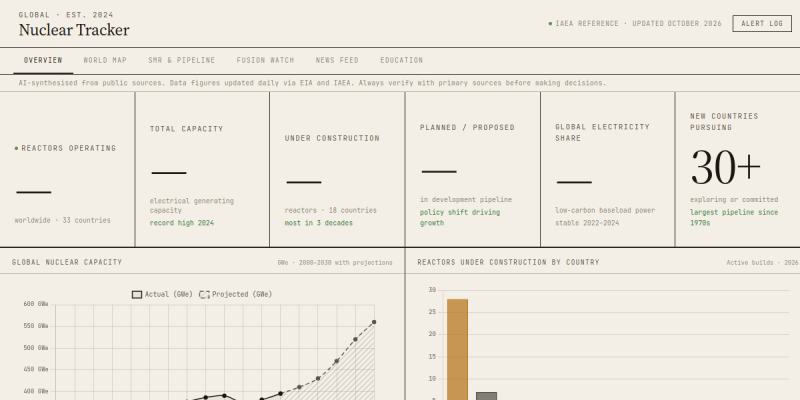The image size is (800, 400).
Task: Select the Planned / Proposed card label
Action: pyautogui.click(x=467, y=128)
